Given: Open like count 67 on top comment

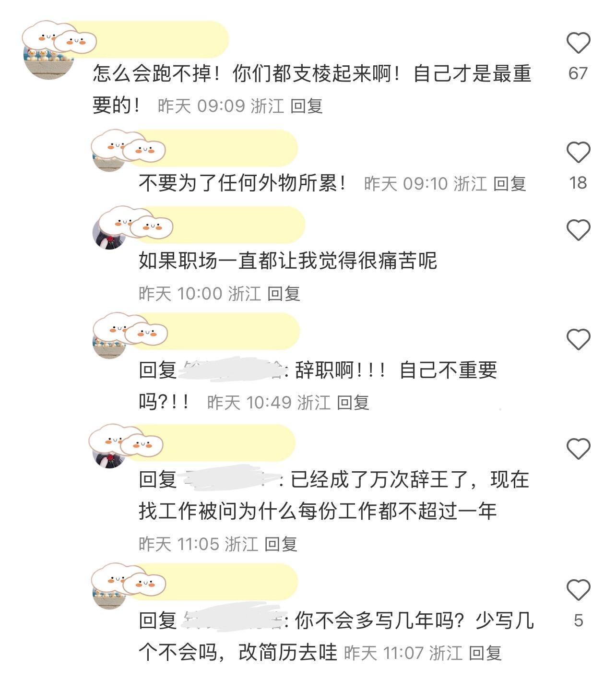Looking at the screenshot, I should coord(578,73).
